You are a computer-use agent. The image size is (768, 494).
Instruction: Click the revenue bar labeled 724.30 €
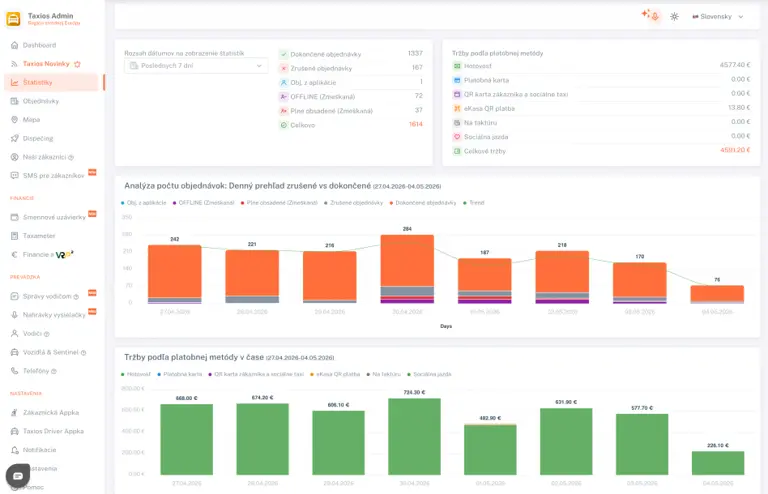tap(414, 436)
